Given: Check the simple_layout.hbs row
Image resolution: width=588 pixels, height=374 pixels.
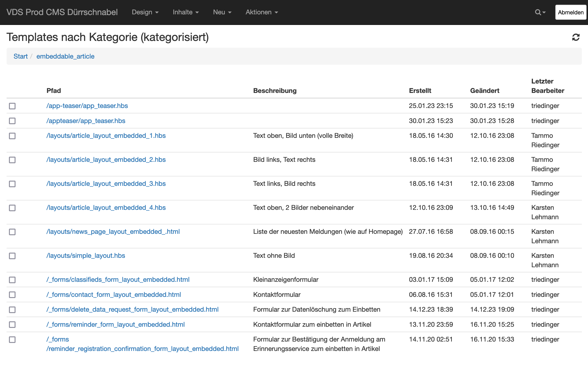Looking at the screenshot, I should click(x=12, y=255).
